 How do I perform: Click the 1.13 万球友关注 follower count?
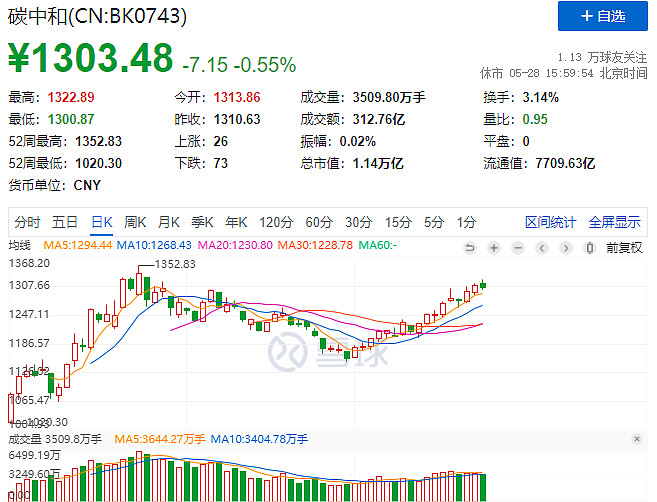click(602, 57)
